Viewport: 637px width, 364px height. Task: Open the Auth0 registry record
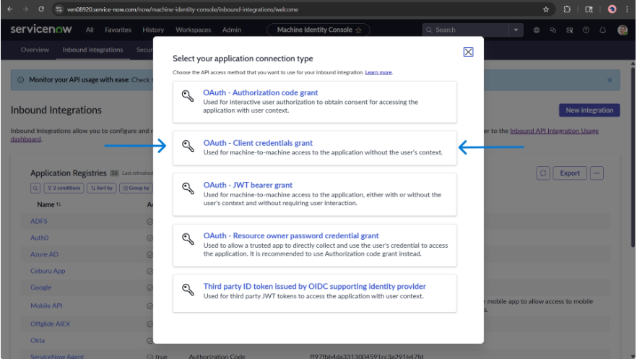click(40, 238)
